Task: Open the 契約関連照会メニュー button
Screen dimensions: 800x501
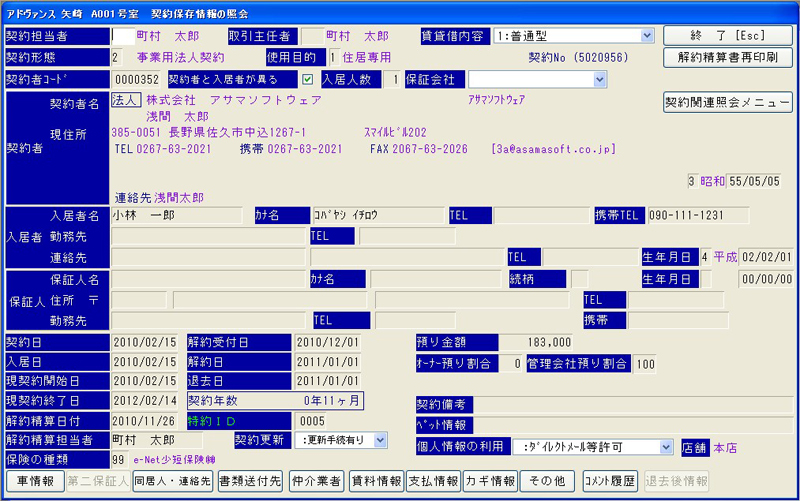Action: [x=728, y=102]
